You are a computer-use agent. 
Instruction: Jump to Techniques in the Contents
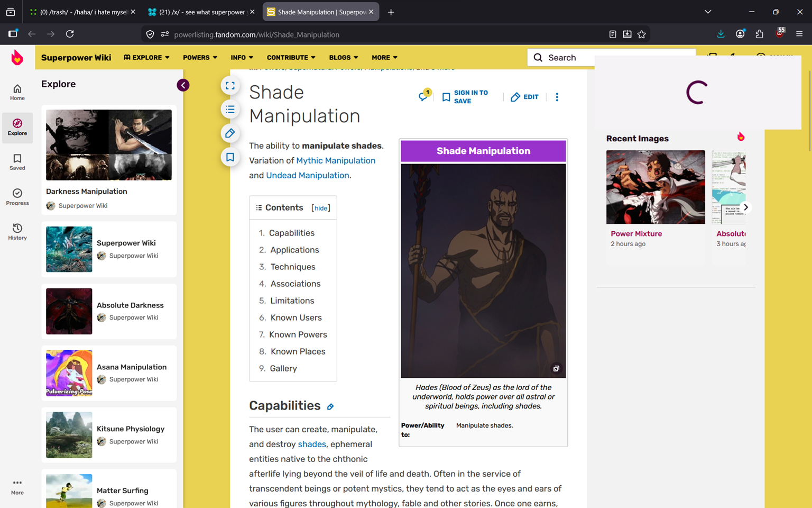[293, 267]
